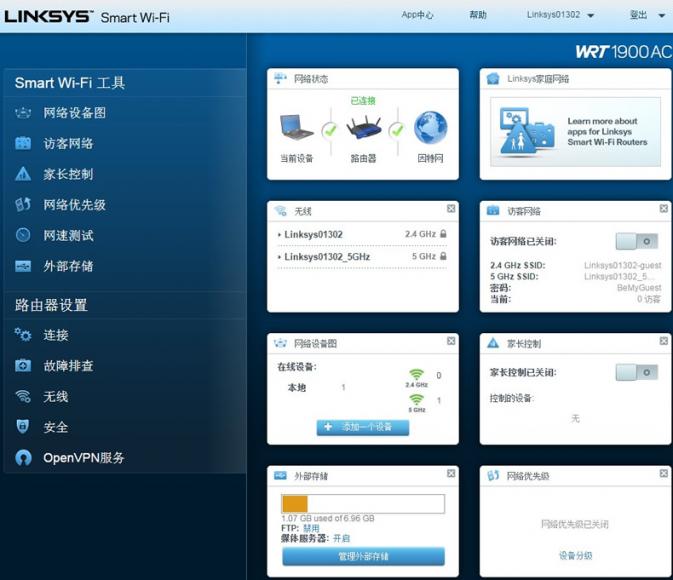Click the 外部存储 sidebar label
Viewport: 673px width, 580px height.
pos(68,266)
